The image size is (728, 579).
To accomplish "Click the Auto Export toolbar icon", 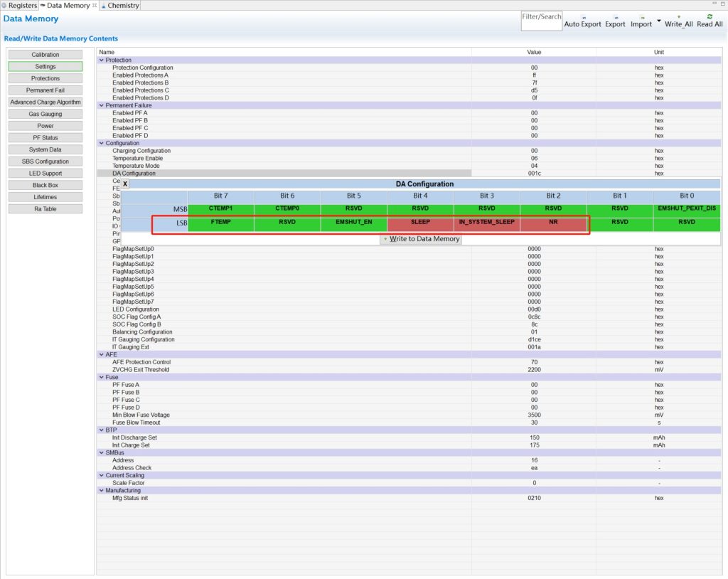I will pos(582,16).
